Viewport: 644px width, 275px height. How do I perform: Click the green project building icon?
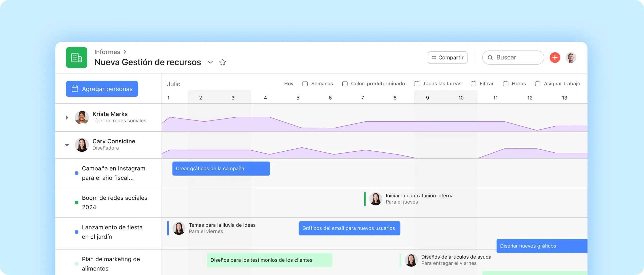click(x=76, y=58)
